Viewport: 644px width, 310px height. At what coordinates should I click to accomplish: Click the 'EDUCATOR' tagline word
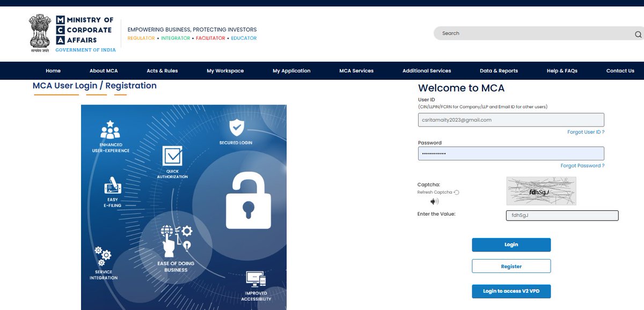click(244, 39)
